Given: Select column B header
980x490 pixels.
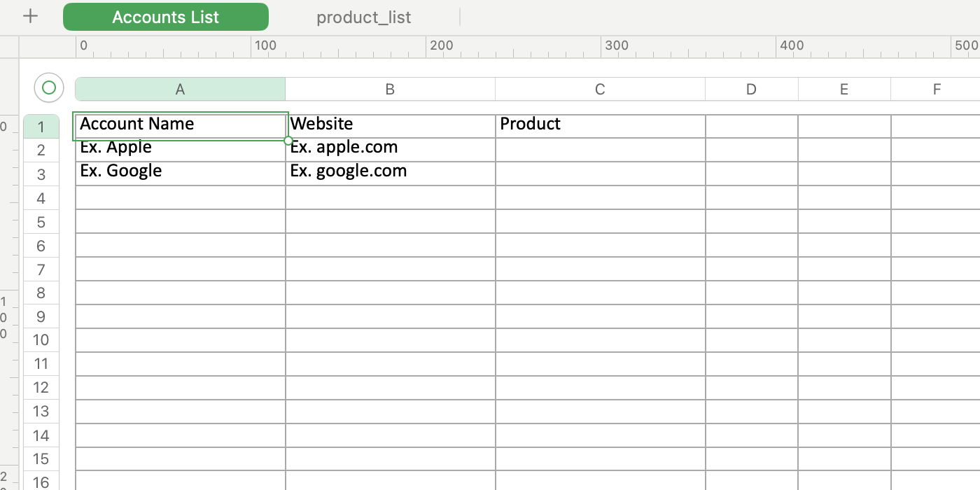Looking at the screenshot, I should (390, 89).
